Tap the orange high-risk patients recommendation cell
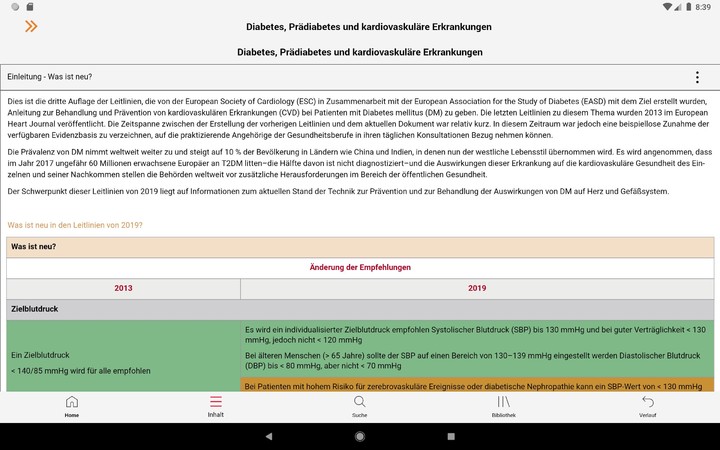The width and height of the screenshot is (720, 450). [477, 385]
